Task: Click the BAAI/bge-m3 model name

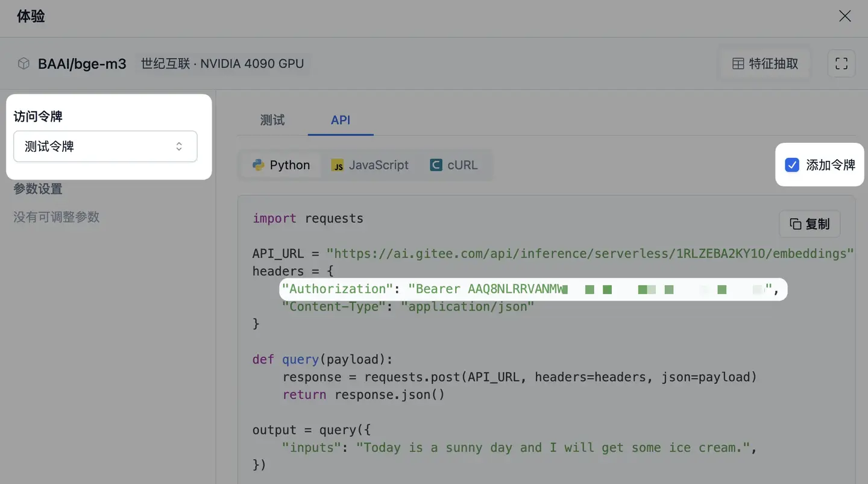Action: tap(82, 63)
